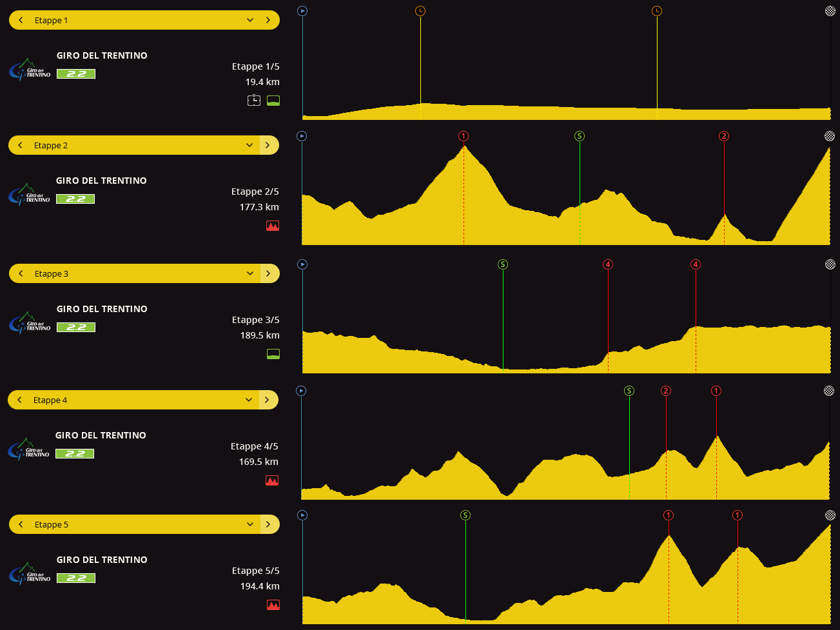Viewport: 840px width, 630px height.
Task: Click the start marker on Etappe 5 profile
Action: (302, 515)
